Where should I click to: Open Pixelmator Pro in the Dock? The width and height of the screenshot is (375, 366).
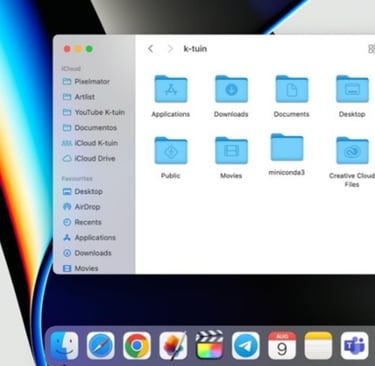click(x=173, y=346)
